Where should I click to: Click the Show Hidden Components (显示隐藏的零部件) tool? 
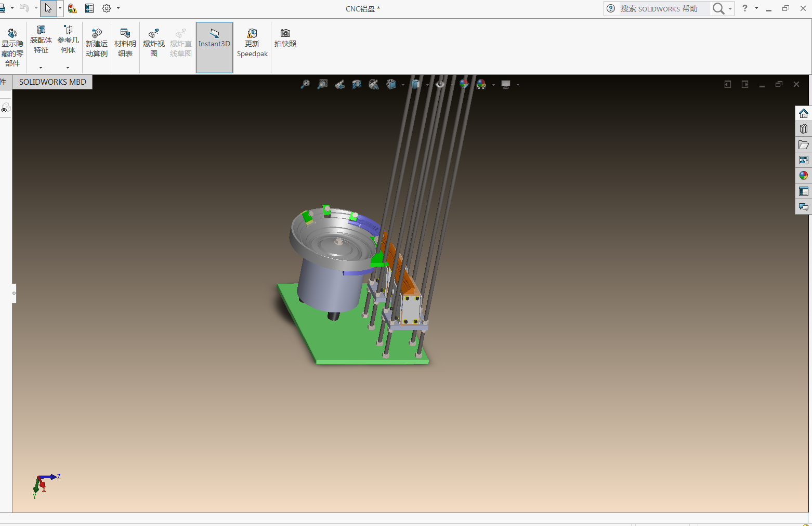[x=12, y=47]
